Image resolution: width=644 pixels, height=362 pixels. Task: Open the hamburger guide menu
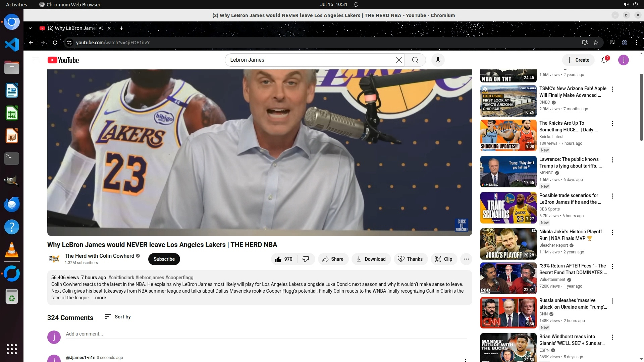click(36, 60)
